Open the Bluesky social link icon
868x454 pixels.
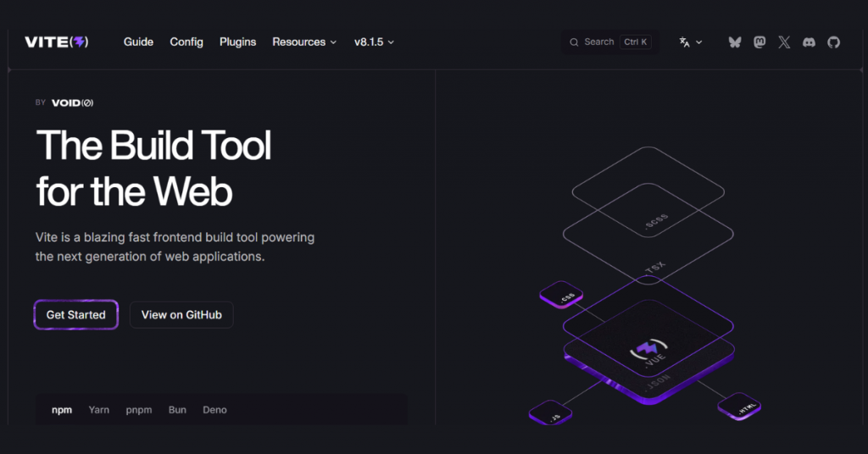coord(735,42)
